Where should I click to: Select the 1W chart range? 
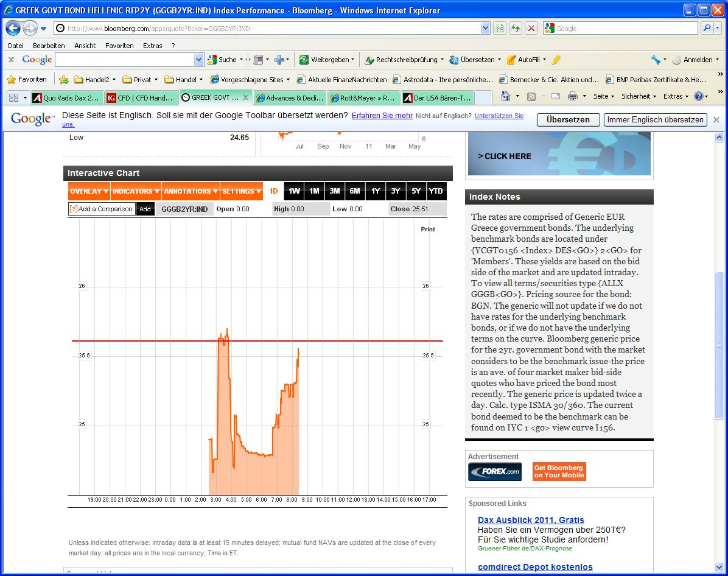click(294, 191)
